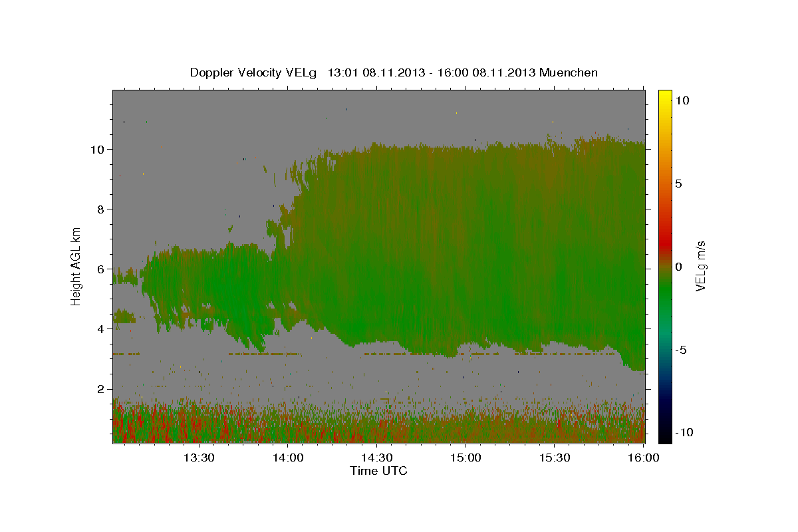
Task: Click the 14:00 time tick label
Action: point(288,458)
